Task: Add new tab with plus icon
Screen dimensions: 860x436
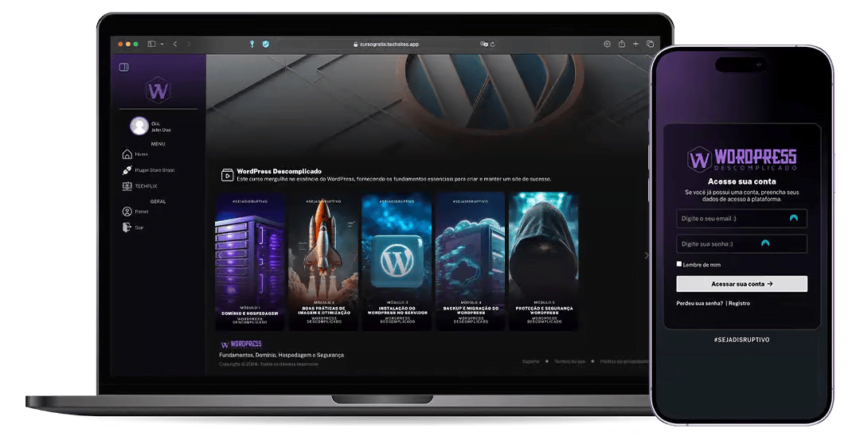Action: (636, 44)
